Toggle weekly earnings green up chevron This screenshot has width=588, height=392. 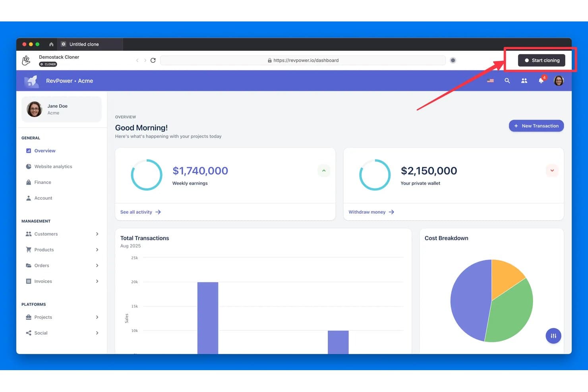pyautogui.click(x=324, y=171)
